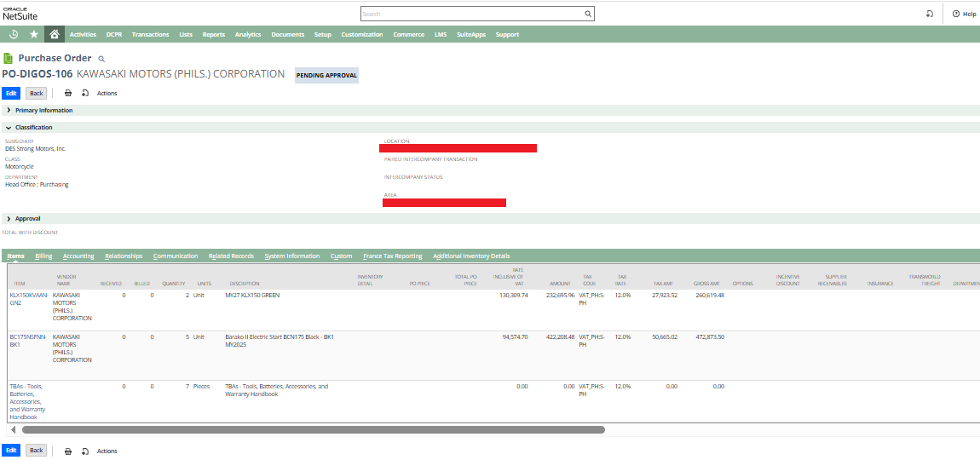Open the SuiteApps menu
Screen dimensions: 980x460
(471, 34)
